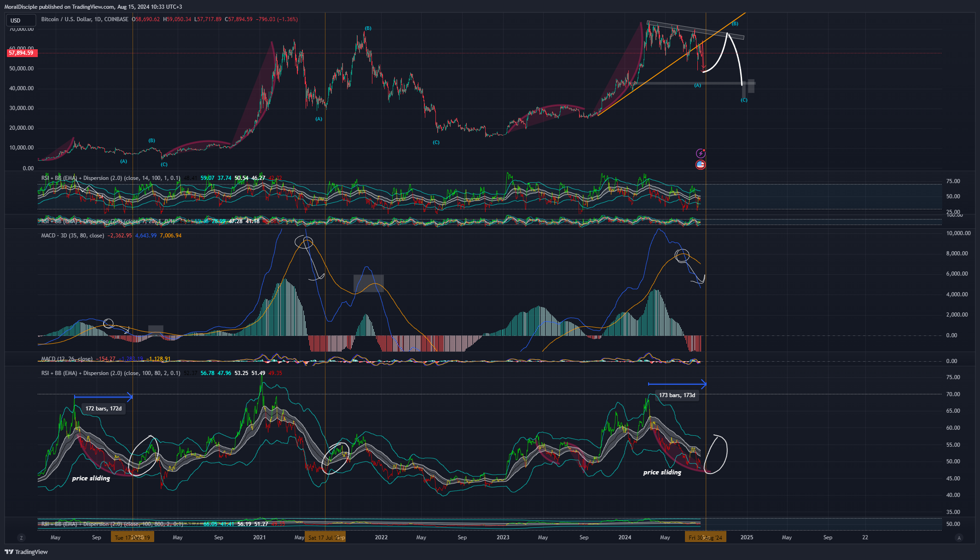Click the 2024 label on the time axis
The height and width of the screenshot is (560, 980).
point(625,537)
